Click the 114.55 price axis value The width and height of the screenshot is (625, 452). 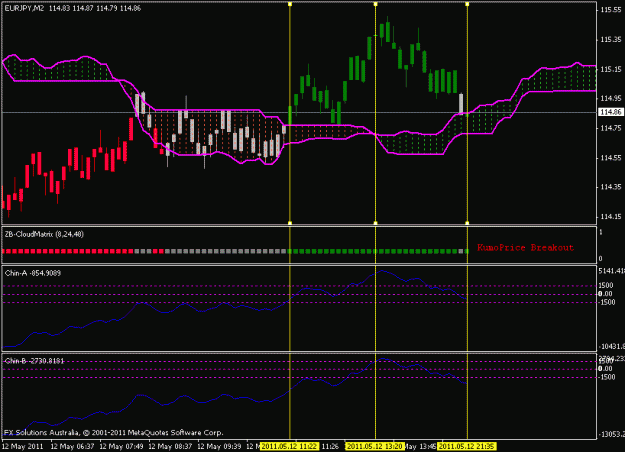click(x=610, y=158)
